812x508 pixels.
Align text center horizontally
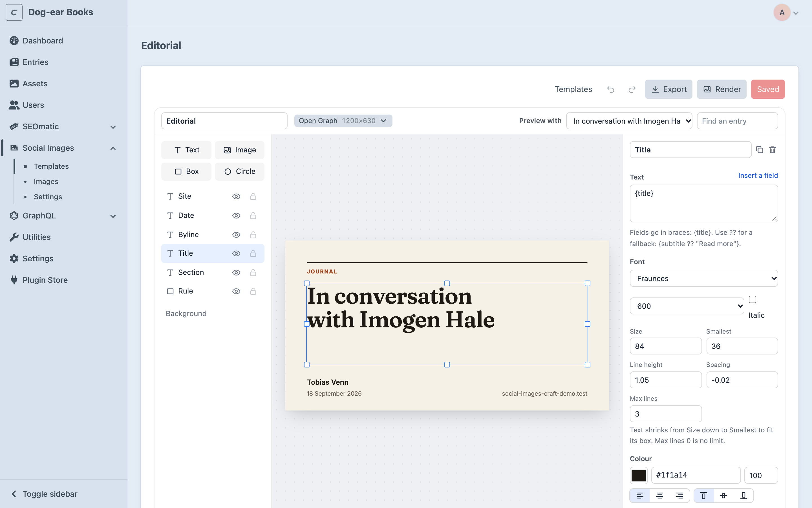[660, 495]
